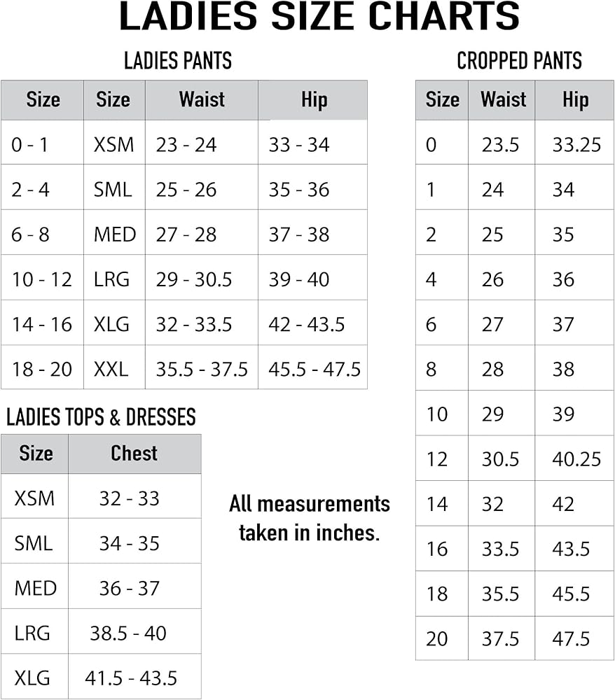Click the XXL size in Ladies Pants
This screenshot has width=615, height=700.
[111, 369]
